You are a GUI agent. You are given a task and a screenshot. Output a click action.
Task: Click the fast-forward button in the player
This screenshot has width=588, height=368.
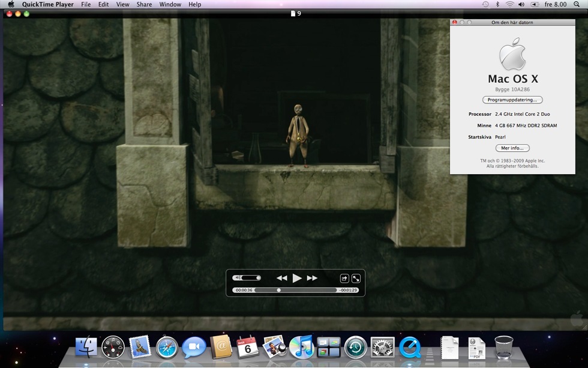(312, 278)
